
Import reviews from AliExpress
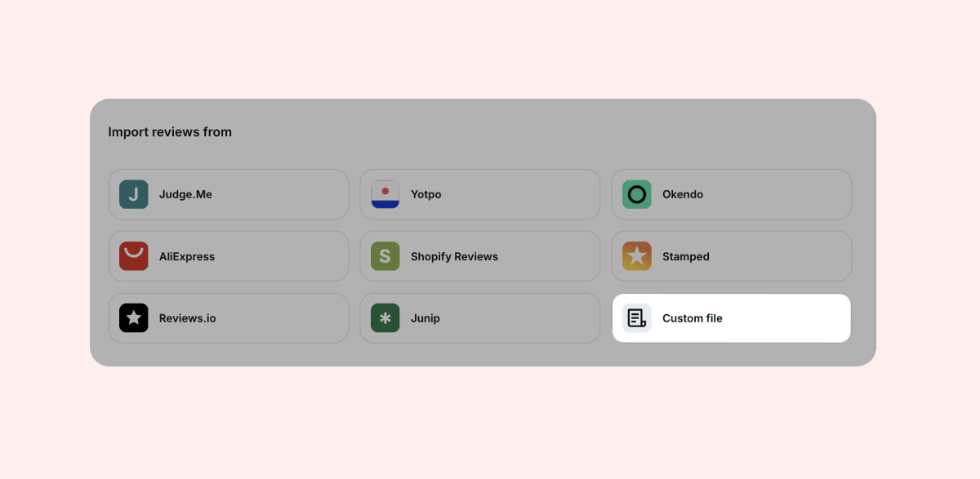[x=229, y=256]
